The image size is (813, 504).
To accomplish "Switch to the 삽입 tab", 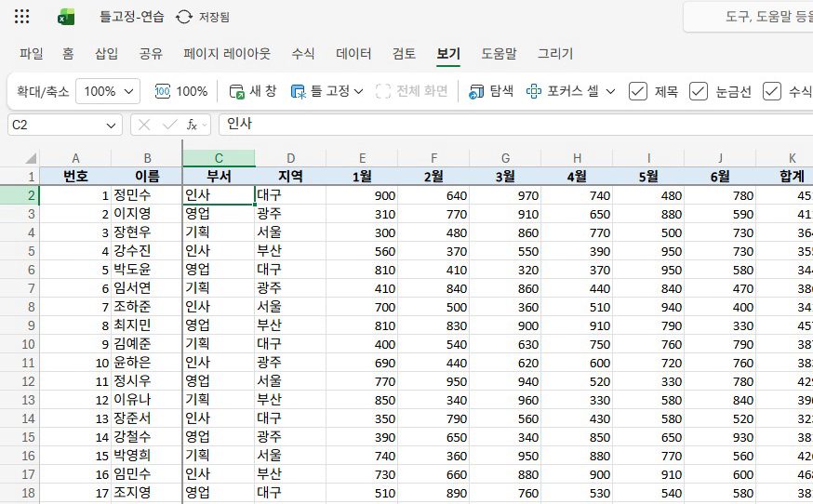I will point(106,53).
